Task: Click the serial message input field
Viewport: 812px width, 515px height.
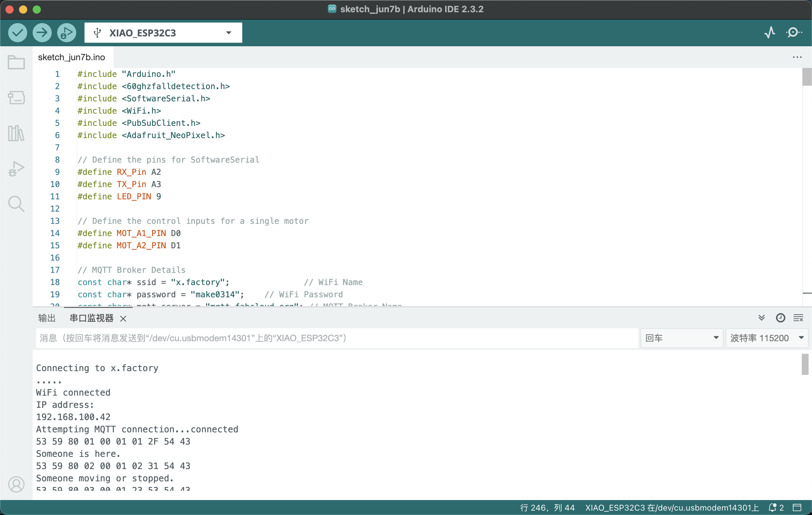Action: pyautogui.click(x=337, y=338)
